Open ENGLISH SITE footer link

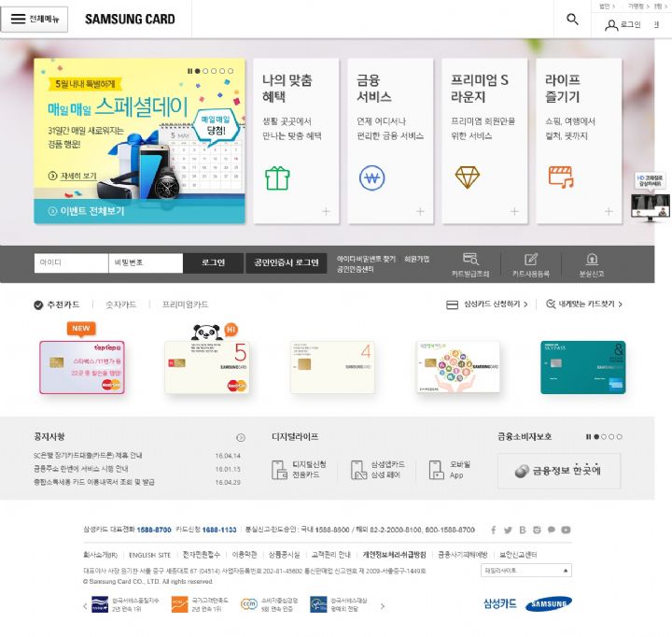click(x=150, y=555)
